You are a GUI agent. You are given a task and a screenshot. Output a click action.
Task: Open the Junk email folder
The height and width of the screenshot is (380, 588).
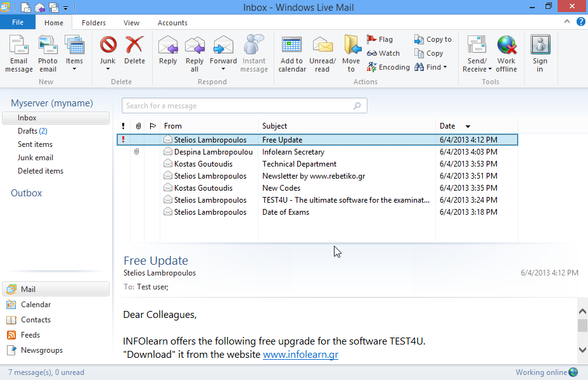click(35, 158)
